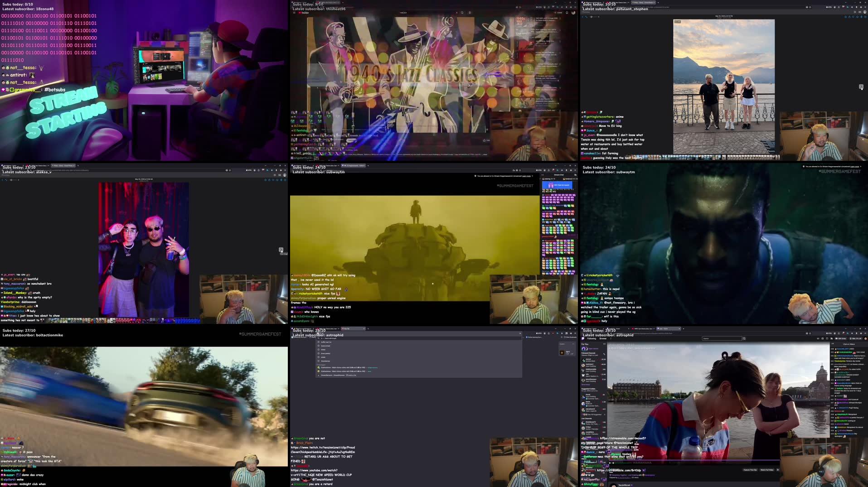The height and width of the screenshot is (487, 868).
Task: Click the Followed Channels sort icon
Action: (x=604, y=354)
